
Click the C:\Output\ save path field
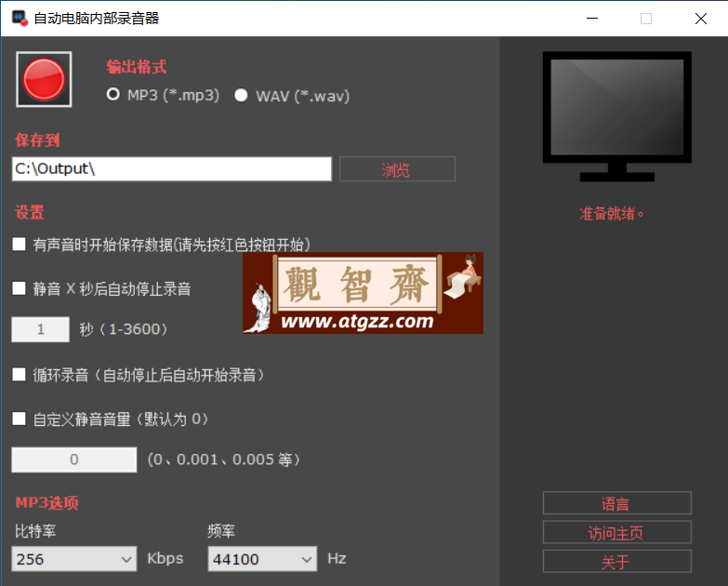[x=172, y=168]
